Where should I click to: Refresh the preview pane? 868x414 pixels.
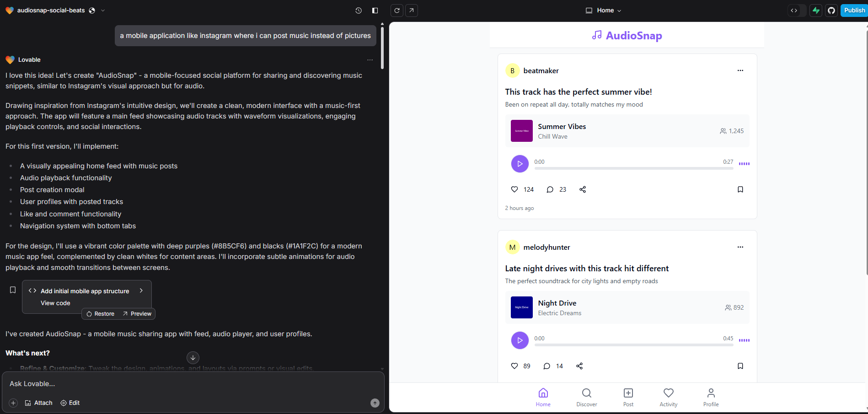(x=397, y=11)
